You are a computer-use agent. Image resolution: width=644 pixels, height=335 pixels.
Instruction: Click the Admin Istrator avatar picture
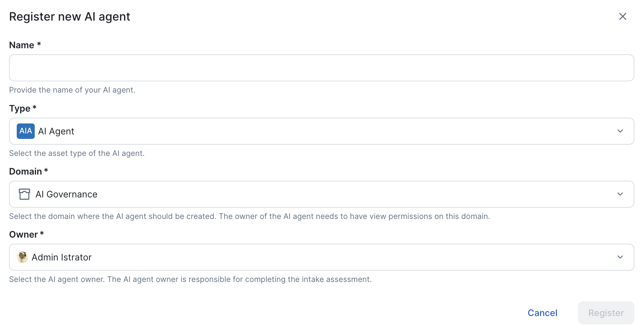coord(23,257)
